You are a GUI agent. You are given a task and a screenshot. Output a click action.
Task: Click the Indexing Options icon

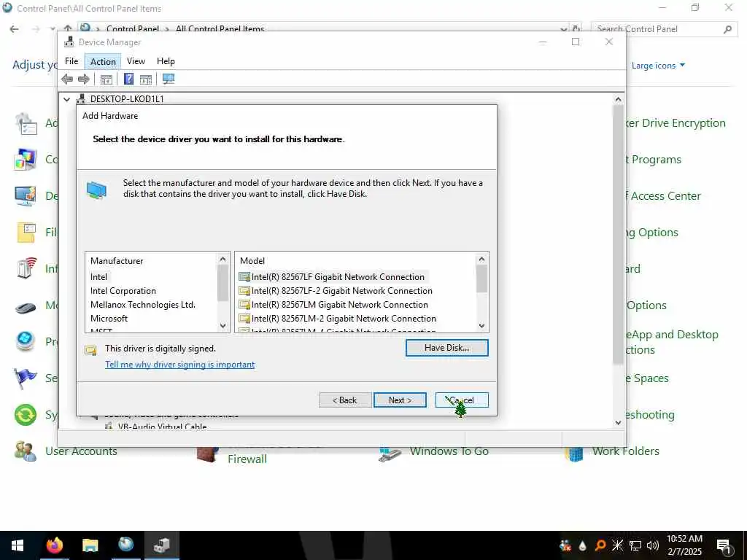click(x=26, y=268)
